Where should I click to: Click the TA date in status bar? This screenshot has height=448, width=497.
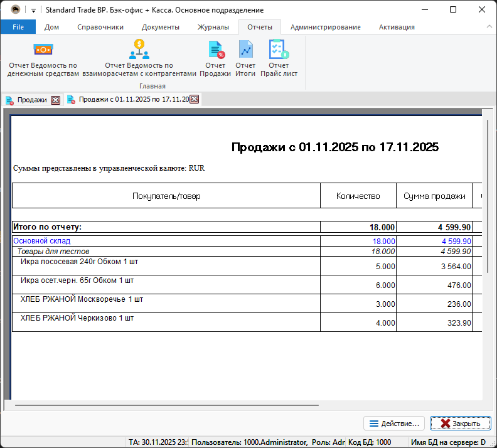[158, 442]
